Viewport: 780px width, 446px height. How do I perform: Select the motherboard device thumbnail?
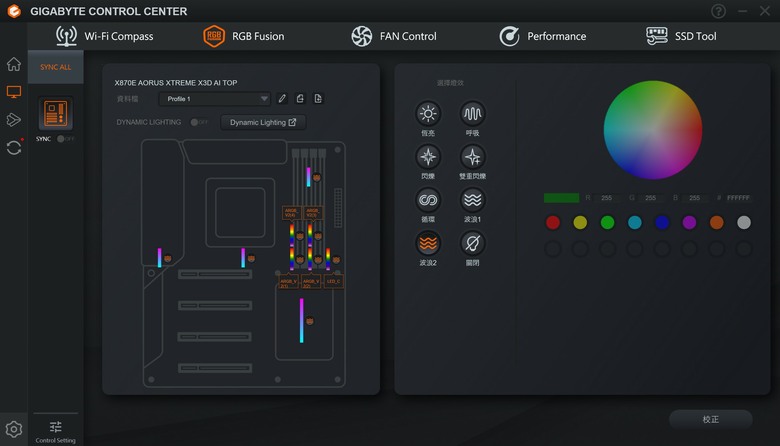tap(56, 113)
